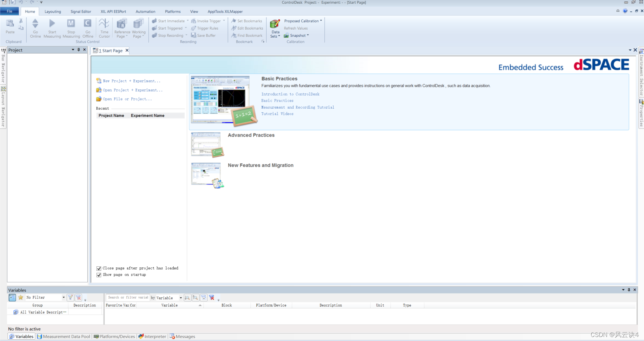644x341 pixels.
Task: Click Set Bookmarks
Action: (247, 21)
